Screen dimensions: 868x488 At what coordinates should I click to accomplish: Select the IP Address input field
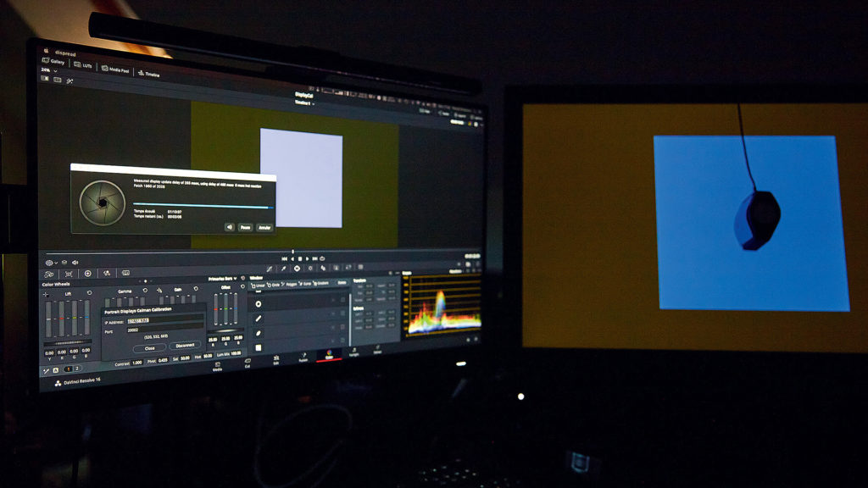[164, 321]
